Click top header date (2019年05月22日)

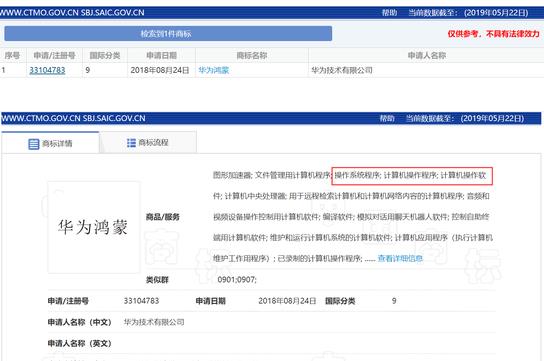tap(496, 13)
